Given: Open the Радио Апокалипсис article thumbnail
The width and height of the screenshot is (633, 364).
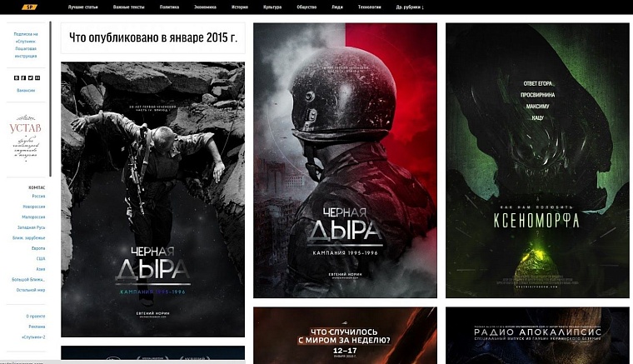Looking at the screenshot, I should click(x=537, y=335).
